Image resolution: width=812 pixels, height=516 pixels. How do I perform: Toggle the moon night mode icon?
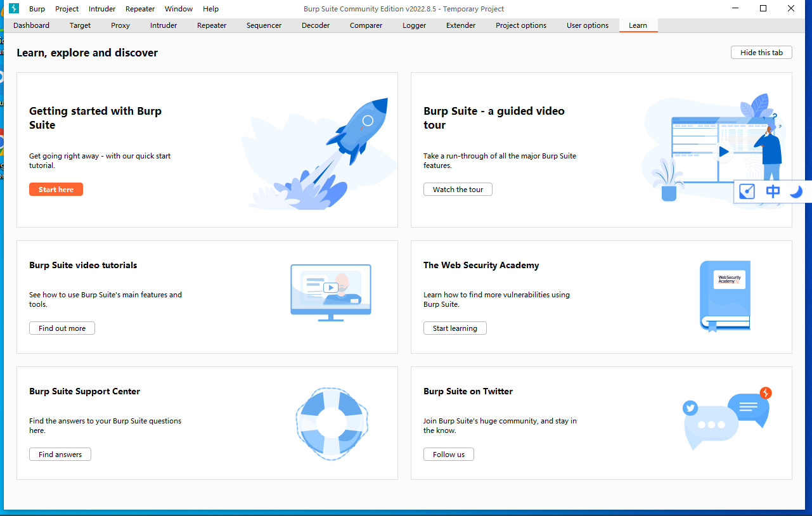pyautogui.click(x=796, y=191)
